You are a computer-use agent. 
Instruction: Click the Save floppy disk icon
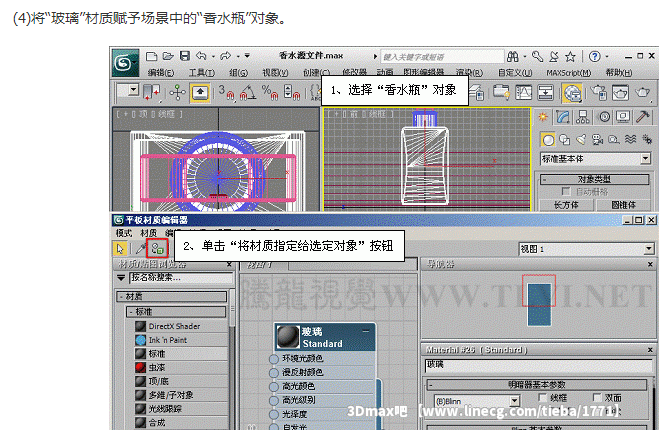click(x=185, y=56)
